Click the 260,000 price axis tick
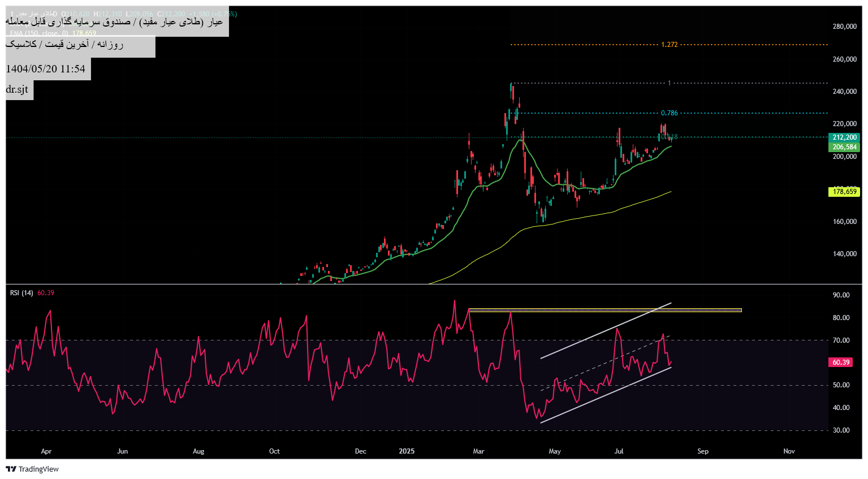868x479 pixels. [x=845, y=59]
